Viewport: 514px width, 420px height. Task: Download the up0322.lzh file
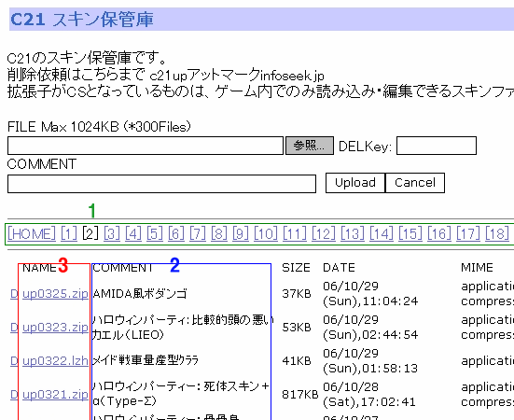55,361
